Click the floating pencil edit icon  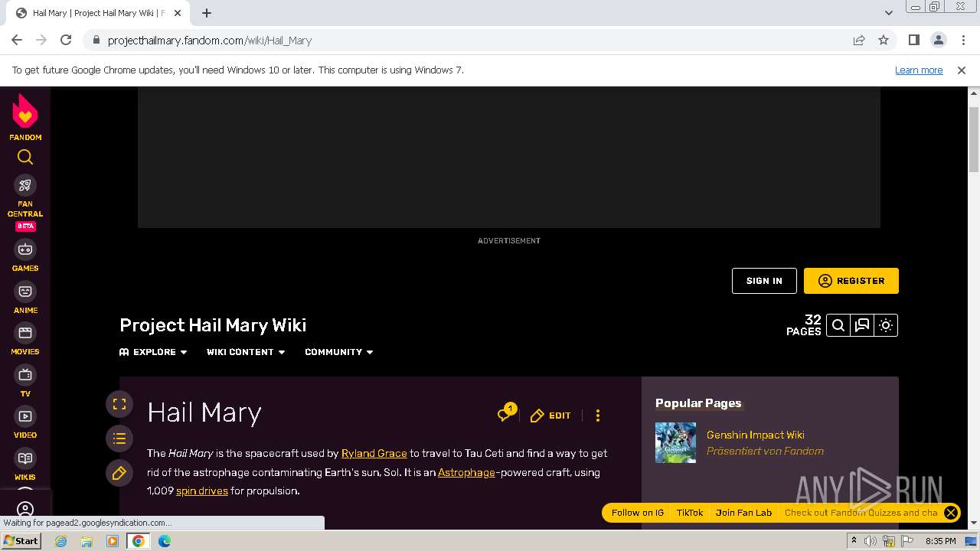(119, 473)
